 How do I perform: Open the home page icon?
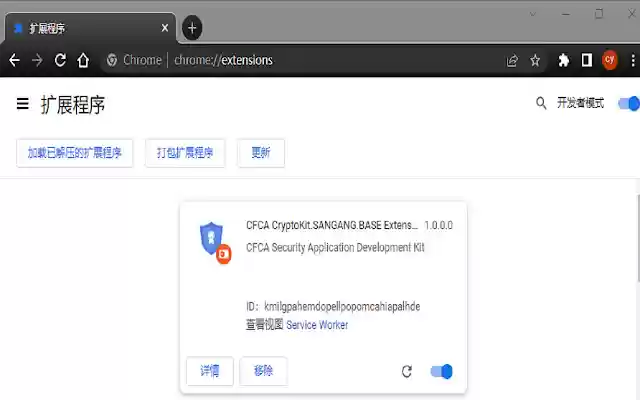pyautogui.click(x=83, y=60)
